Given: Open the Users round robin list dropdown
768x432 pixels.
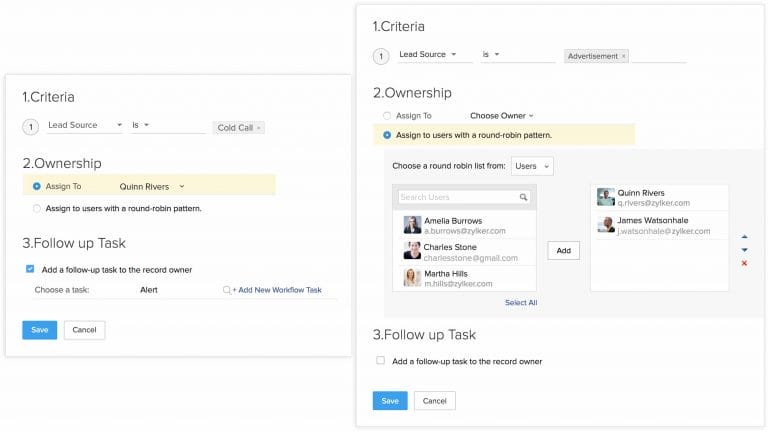Looking at the screenshot, I should point(532,166).
